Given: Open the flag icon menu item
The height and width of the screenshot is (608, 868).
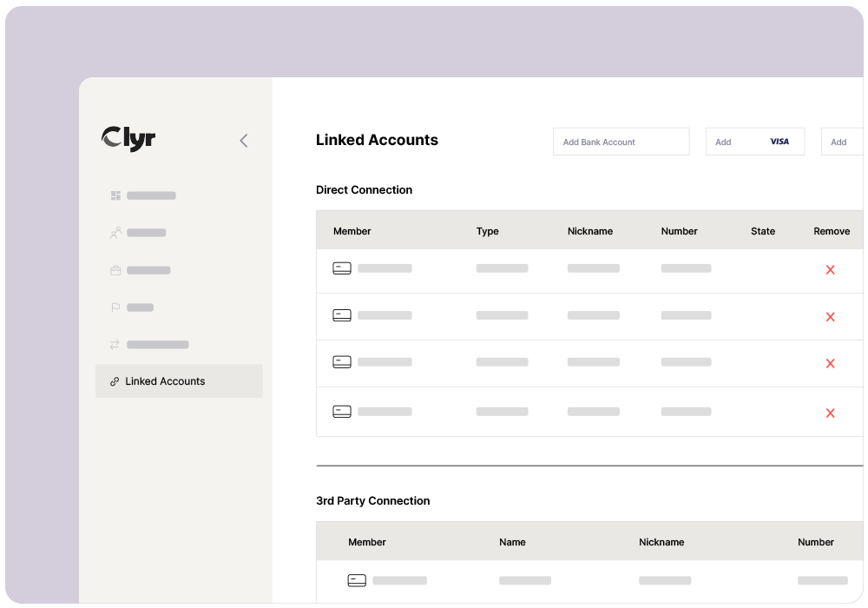Looking at the screenshot, I should (115, 307).
